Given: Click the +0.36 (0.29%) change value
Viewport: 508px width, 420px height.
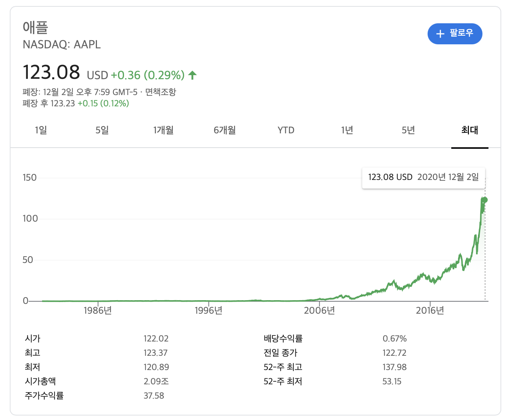Looking at the screenshot, I should pyautogui.click(x=148, y=75).
